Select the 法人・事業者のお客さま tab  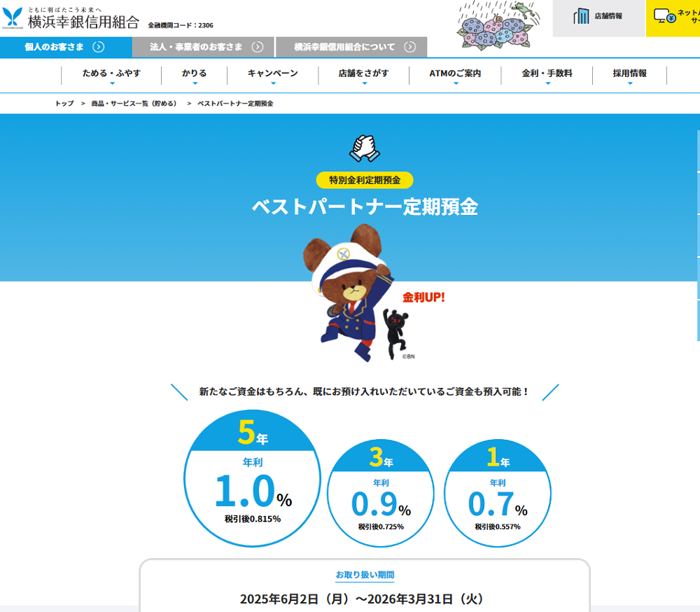point(203,47)
